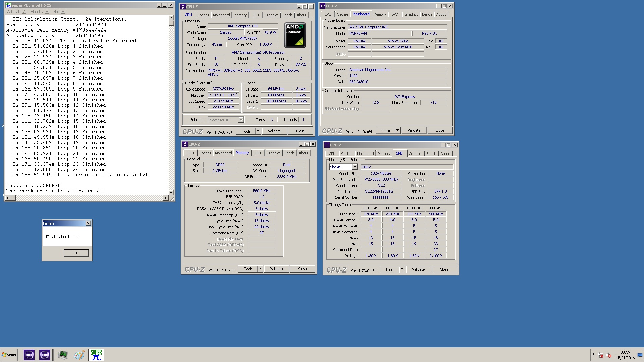Click Super PI horizontal scrollbar left arrow
The width and height of the screenshot is (644, 362).
pyautogui.click(x=8, y=198)
